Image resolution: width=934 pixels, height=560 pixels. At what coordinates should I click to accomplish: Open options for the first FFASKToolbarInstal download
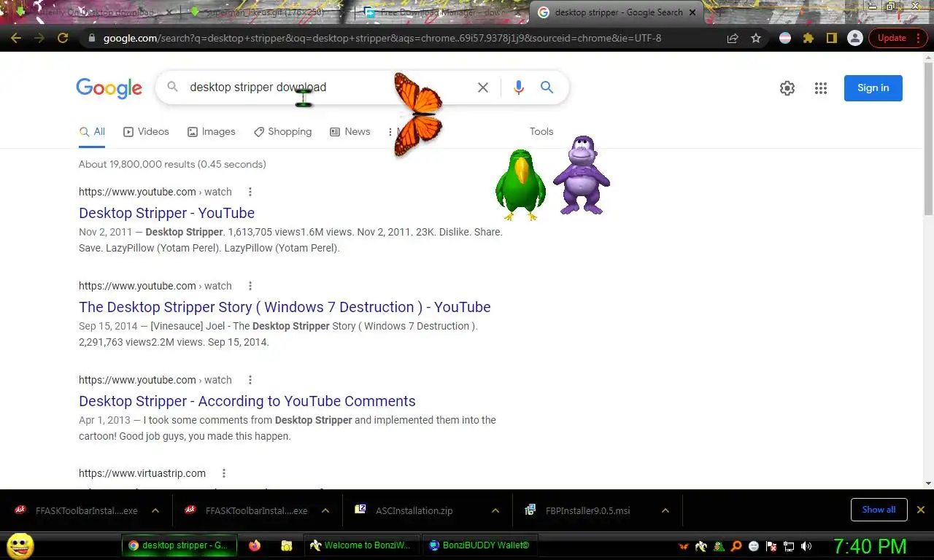click(x=155, y=510)
